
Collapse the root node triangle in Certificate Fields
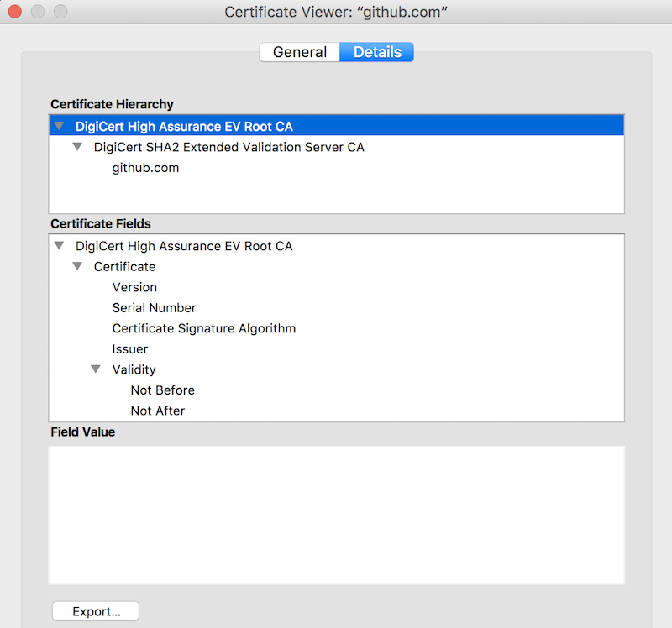[59, 246]
